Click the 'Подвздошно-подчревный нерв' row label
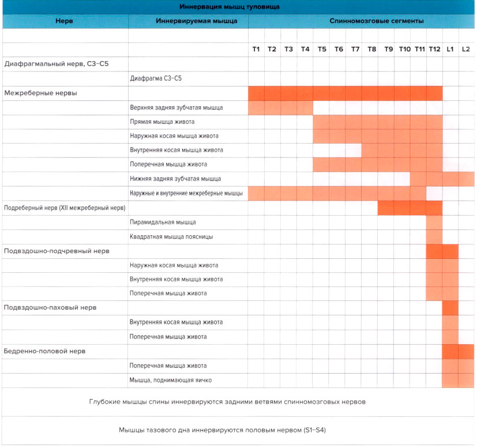 coord(57,251)
